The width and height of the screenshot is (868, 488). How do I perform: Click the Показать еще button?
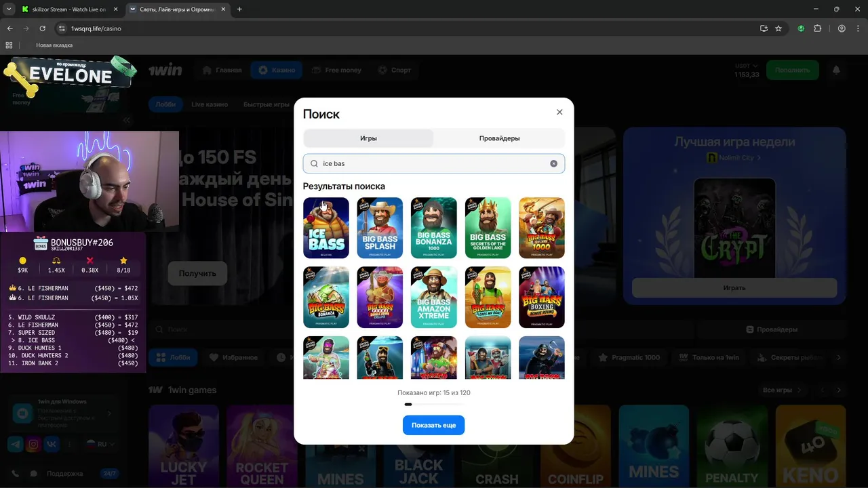(433, 425)
